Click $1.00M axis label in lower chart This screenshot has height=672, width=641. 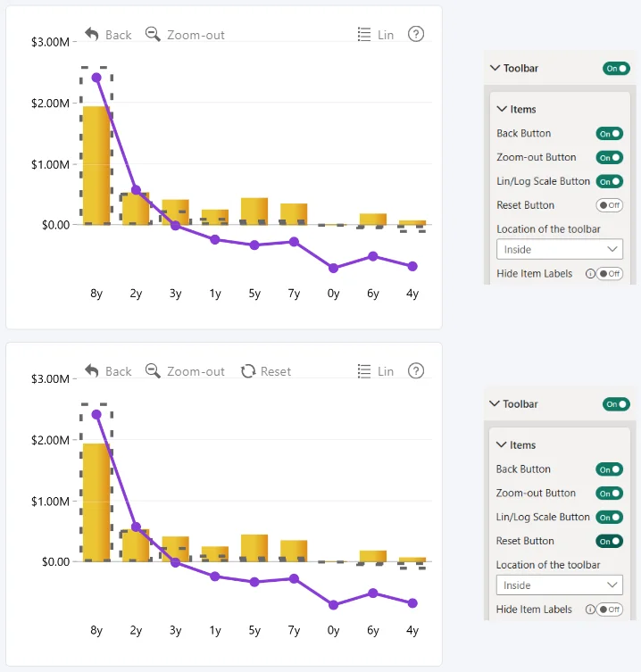click(x=50, y=502)
